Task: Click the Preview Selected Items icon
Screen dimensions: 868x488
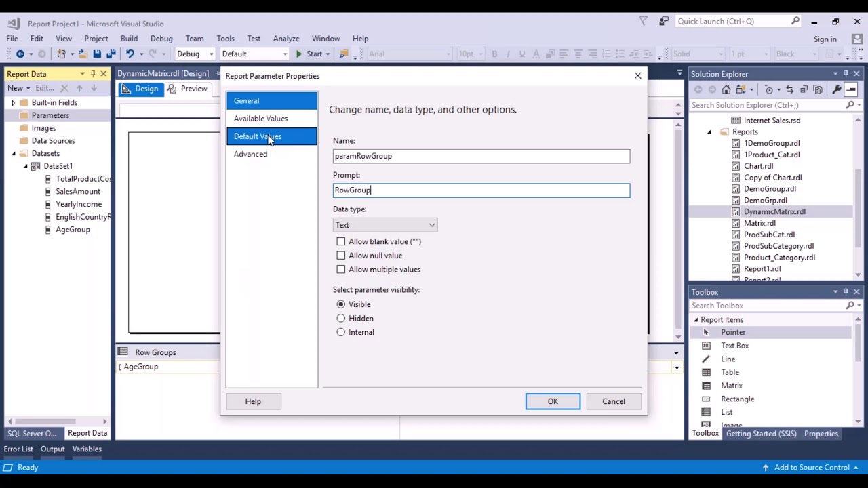Action: coord(851,89)
